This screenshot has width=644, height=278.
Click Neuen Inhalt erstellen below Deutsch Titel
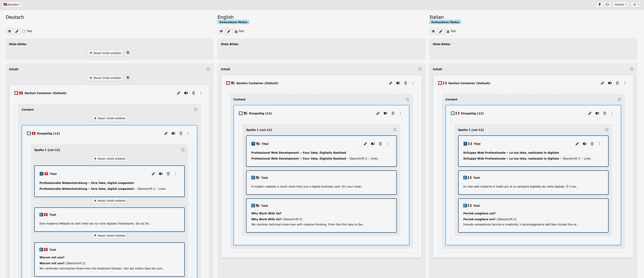click(109, 201)
